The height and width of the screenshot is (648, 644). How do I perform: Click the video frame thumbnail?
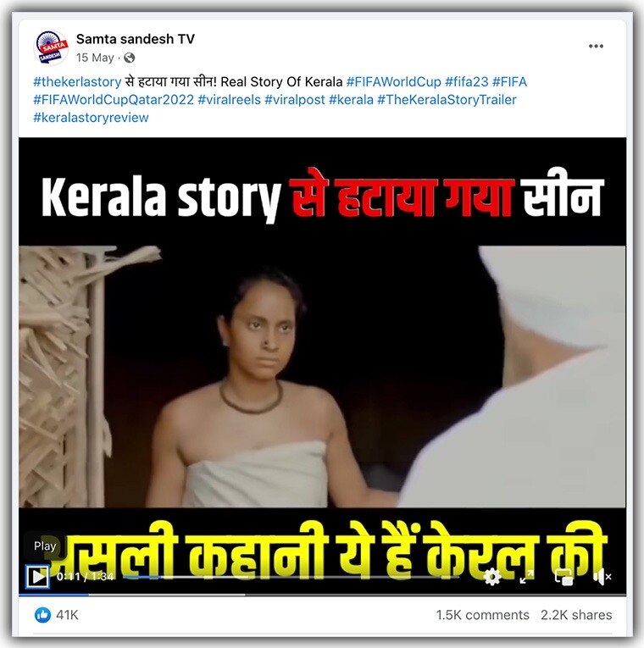point(322,376)
